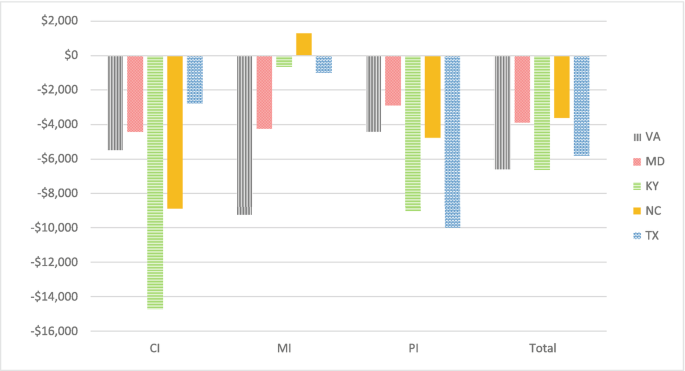
Task: Select the pink MD bar in CI group
Action: click(x=135, y=94)
